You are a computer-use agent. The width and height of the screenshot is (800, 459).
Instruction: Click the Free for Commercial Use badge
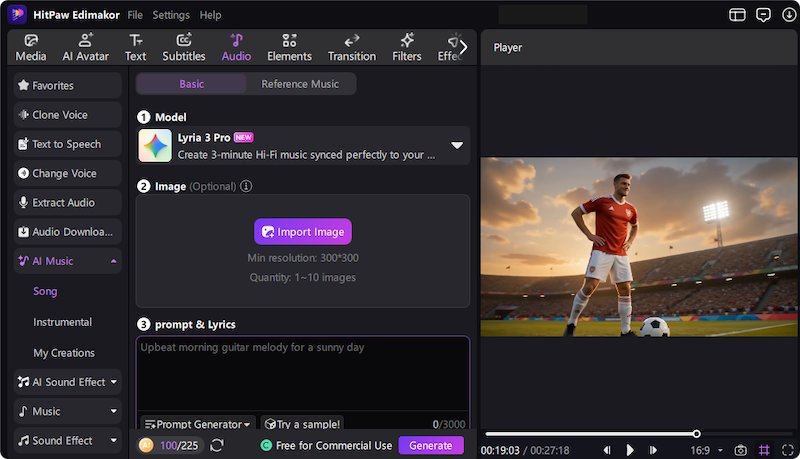[327, 445]
